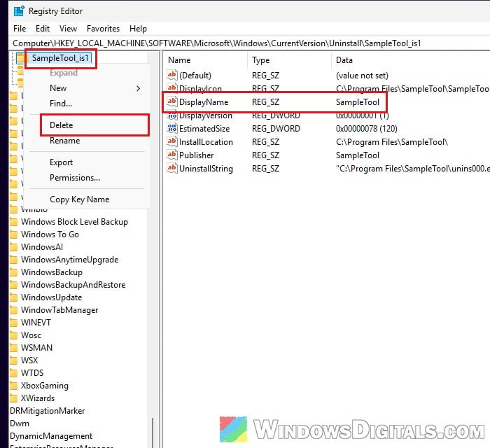Click the Windows To Go folder icon
This screenshot has height=448, width=490.
click(x=14, y=234)
